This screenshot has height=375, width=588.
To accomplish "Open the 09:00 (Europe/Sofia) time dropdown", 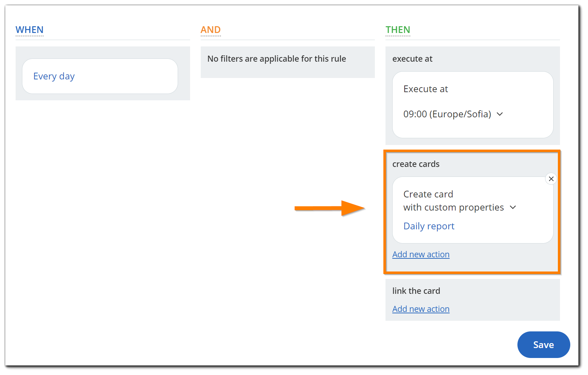I will coord(453,114).
